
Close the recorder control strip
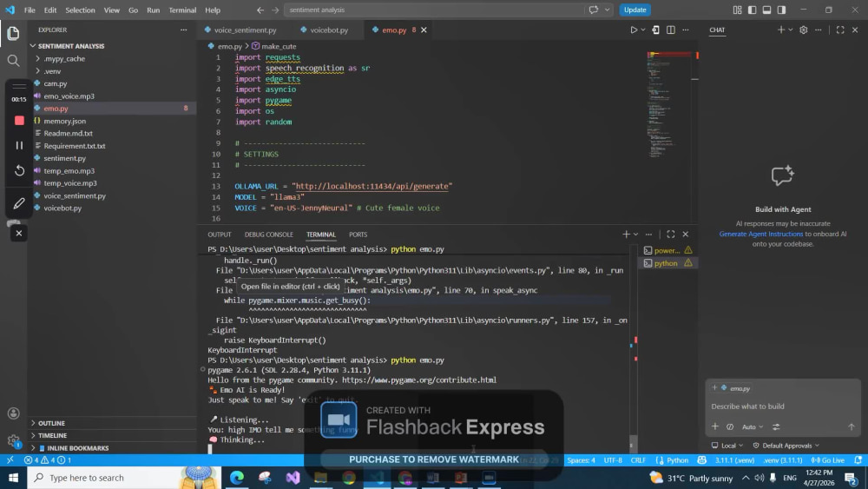[x=19, y=233]
